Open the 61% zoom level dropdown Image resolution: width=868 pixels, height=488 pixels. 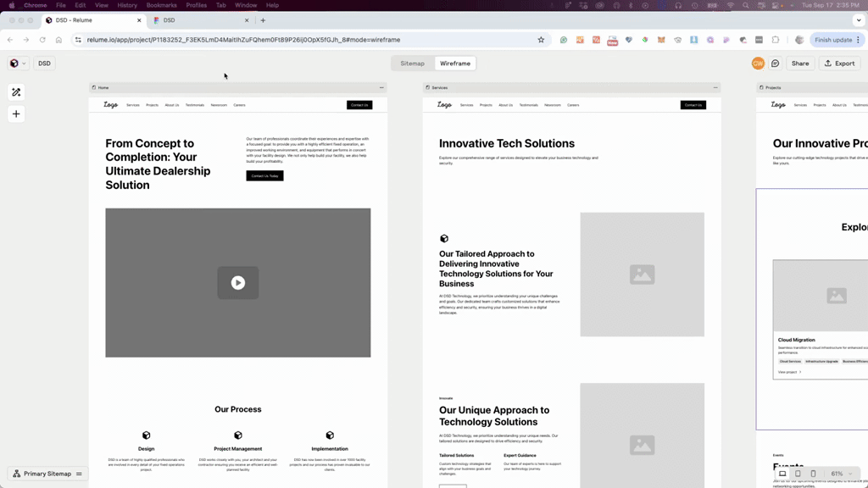pyautogui.click(x=841, y=474)
